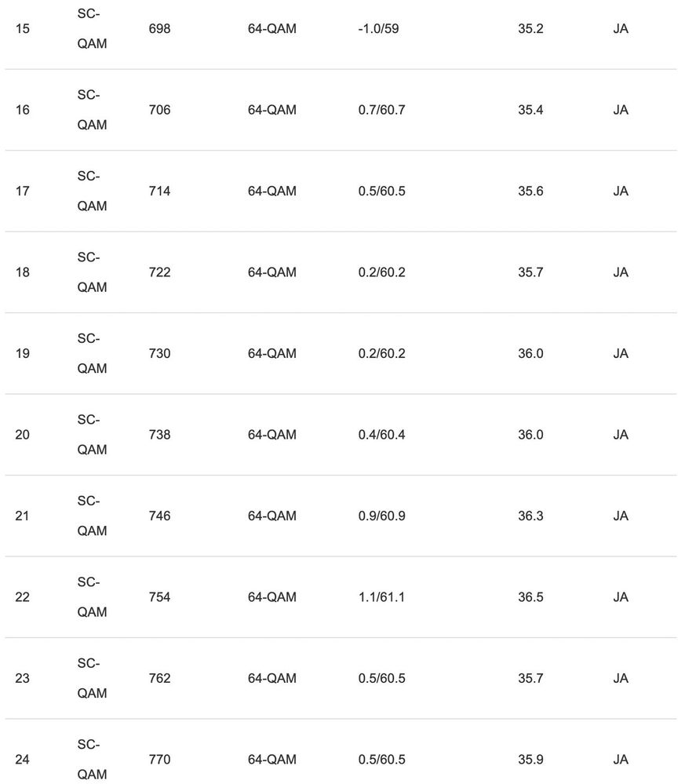Select the 762 frequency cell
Viewport: 685px width, 784px height.
tap(159, 678)
